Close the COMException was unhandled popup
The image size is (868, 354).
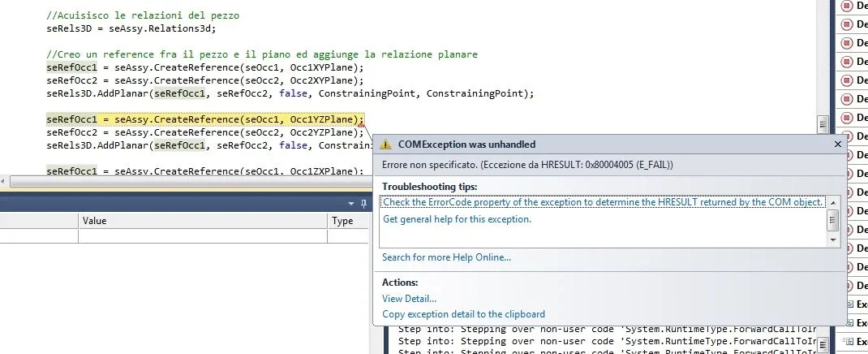pyautogui.click(x=837, y=144)
